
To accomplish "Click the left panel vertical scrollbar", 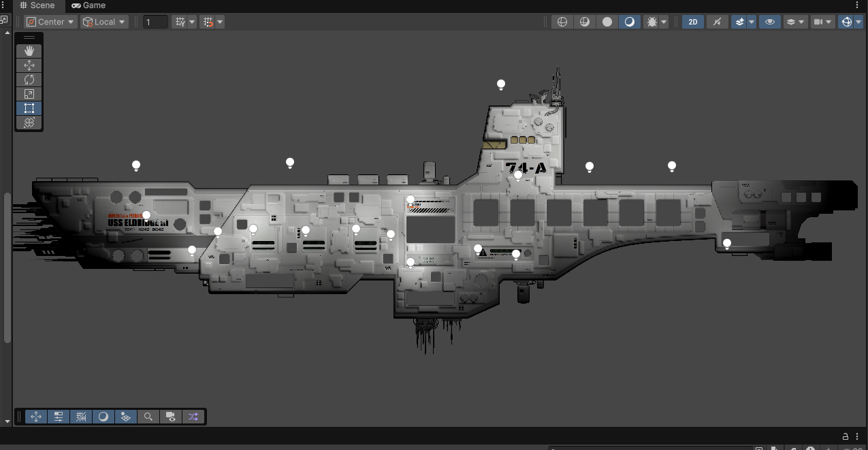I will 7,268.
